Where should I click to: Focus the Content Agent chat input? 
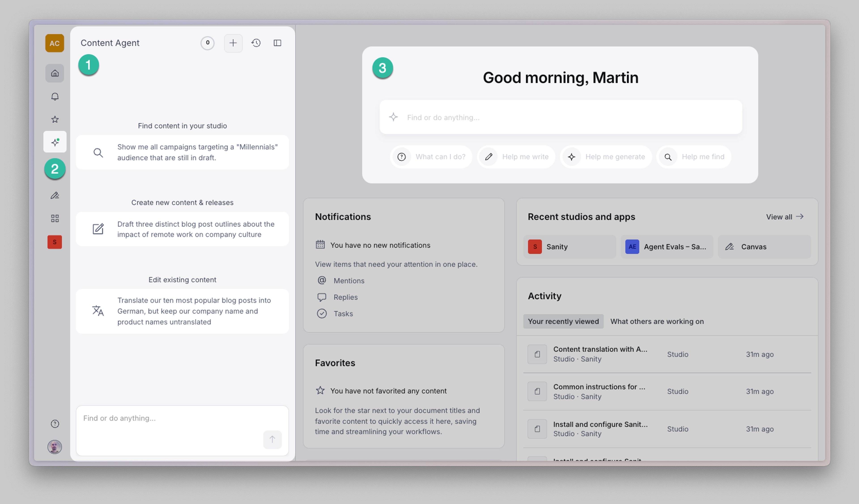pos(182,431)
